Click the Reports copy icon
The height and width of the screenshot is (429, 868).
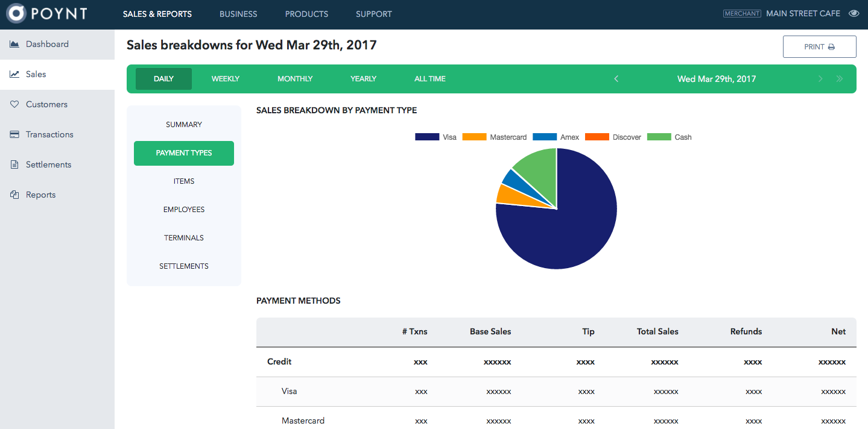[x=14, y=195]
